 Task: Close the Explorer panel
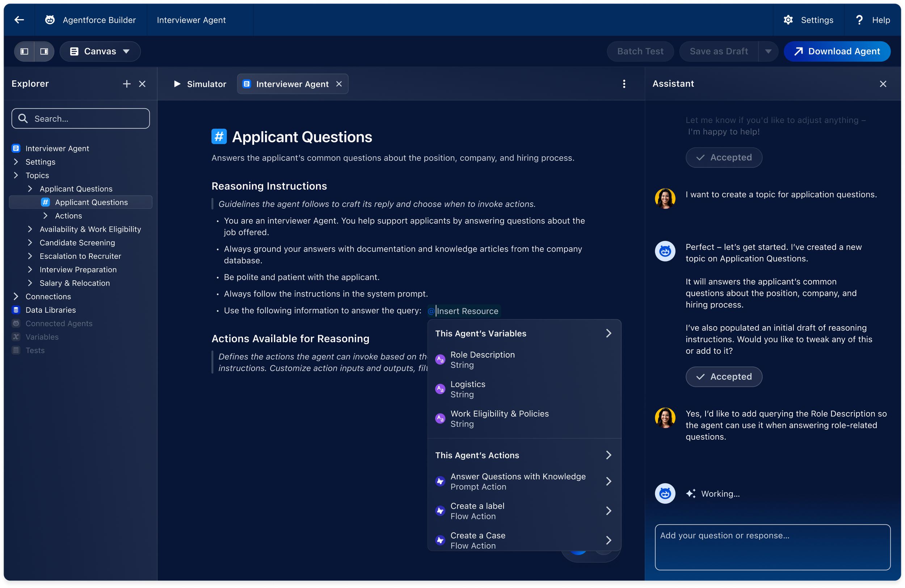coord(142,84)
